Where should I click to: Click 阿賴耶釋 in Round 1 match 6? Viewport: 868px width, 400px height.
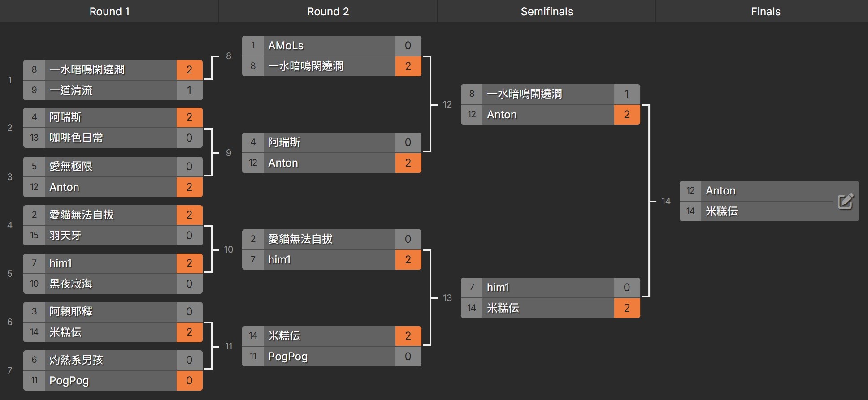[x=71, y=312]
